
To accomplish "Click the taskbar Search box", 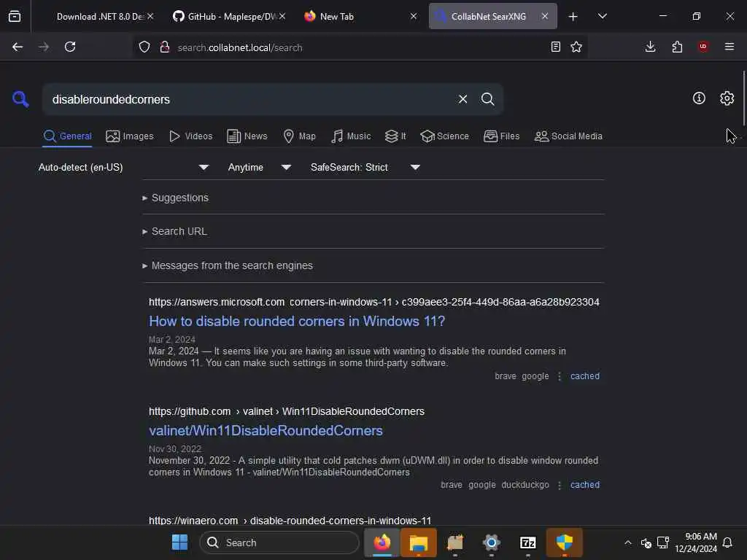I will 279,542.
